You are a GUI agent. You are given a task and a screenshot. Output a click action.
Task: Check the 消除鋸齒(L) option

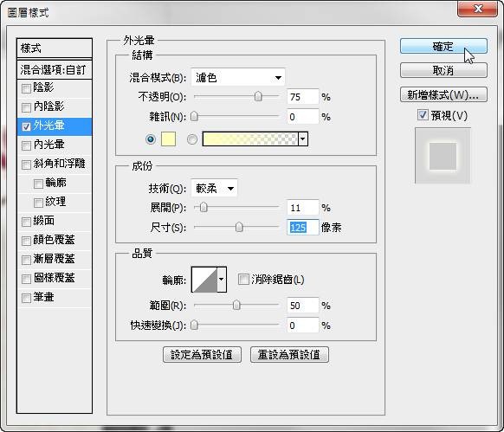tap(243, 279)
